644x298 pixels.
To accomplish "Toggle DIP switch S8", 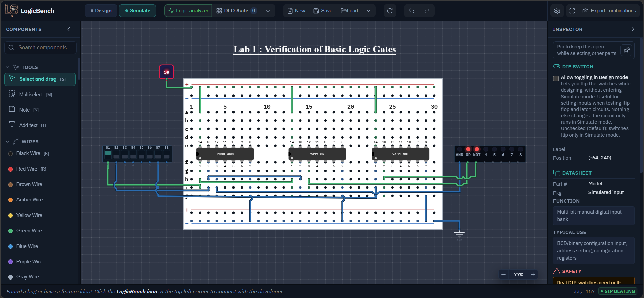I will pos(167,155).
